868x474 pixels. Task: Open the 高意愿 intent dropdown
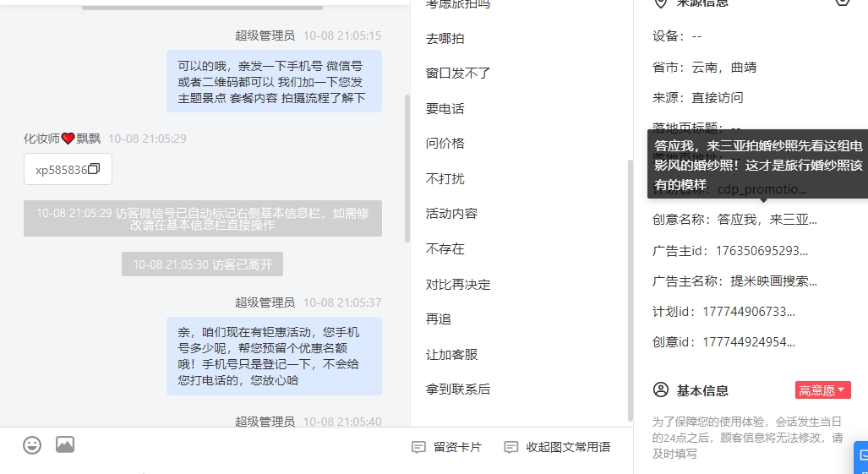click(822, 390)
